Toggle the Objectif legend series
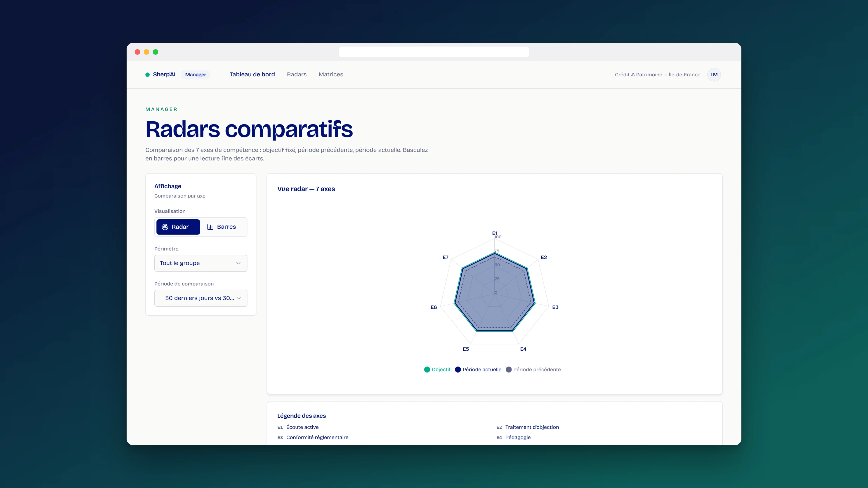Image resolution: width=868 pixels, height=488 pixels. [x=437, y=369]
